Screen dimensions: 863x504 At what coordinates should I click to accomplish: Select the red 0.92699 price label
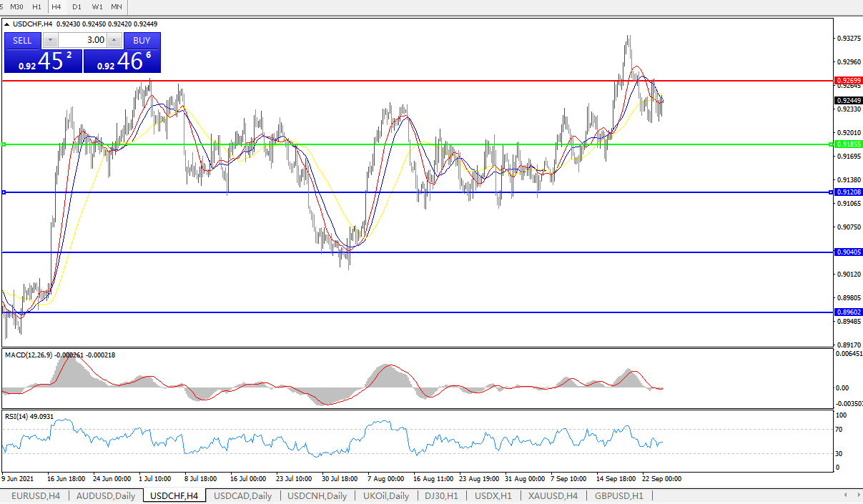[x=849, y=81]
